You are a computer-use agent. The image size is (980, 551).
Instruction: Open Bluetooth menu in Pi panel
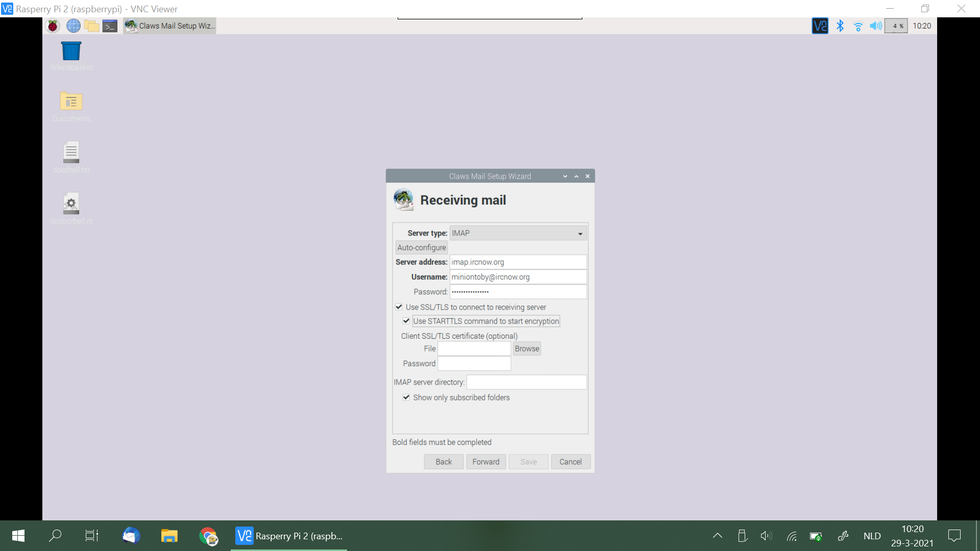click(840, 26)
